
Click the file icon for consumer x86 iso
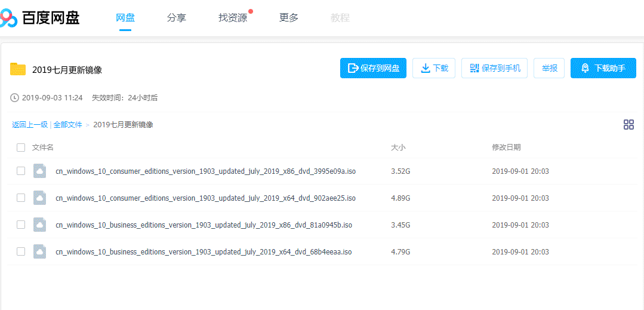(x=39, y=171)
